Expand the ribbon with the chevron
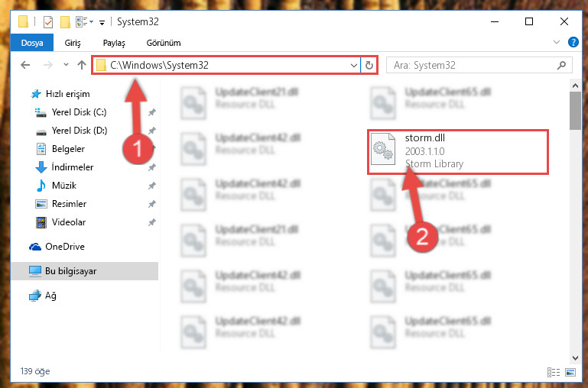 tap(557, 42)
